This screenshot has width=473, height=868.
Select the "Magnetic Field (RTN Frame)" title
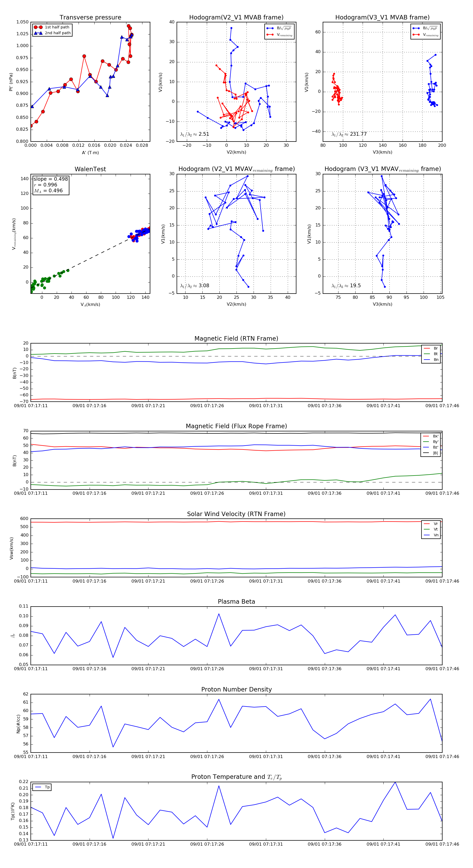pos(236,339)
